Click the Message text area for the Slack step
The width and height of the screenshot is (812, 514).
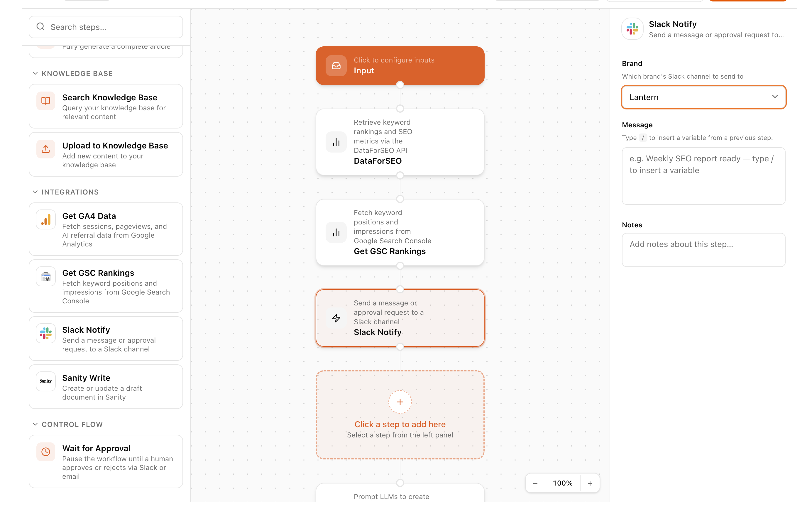pyautogui.click(x=703, y=176)
